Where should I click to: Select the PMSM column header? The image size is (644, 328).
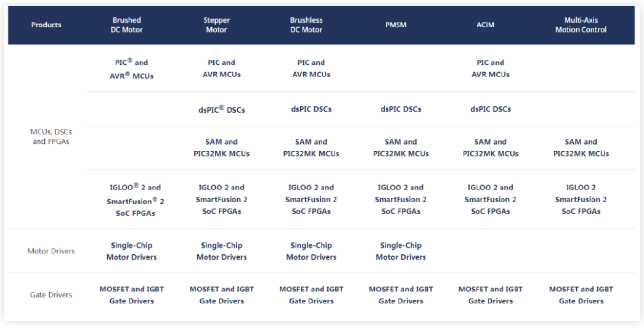(396, 25)
